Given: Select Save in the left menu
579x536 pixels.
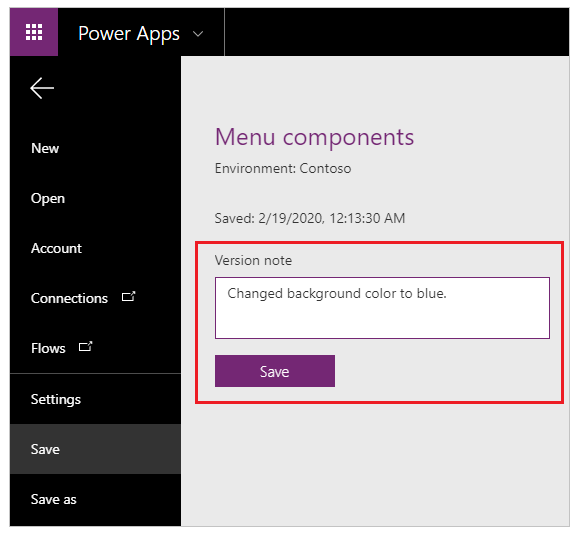Looking at the screenshot, I should pyautogui.click(x=95, y=449).
